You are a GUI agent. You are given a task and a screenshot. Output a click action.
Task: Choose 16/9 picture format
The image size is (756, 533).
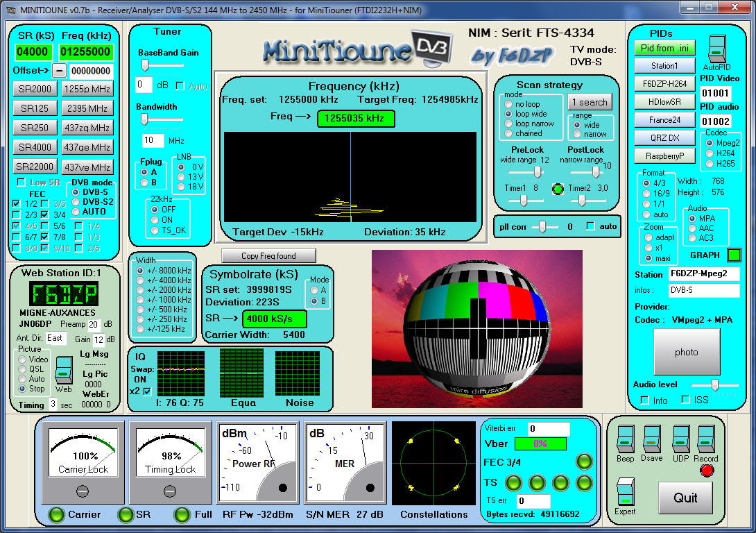pyautogui.click(x=646, y=194)
